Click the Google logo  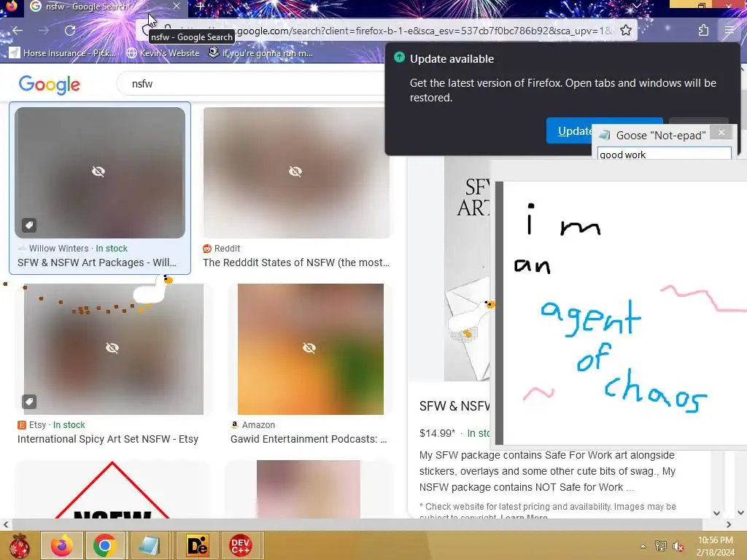[x=49, y=85]
